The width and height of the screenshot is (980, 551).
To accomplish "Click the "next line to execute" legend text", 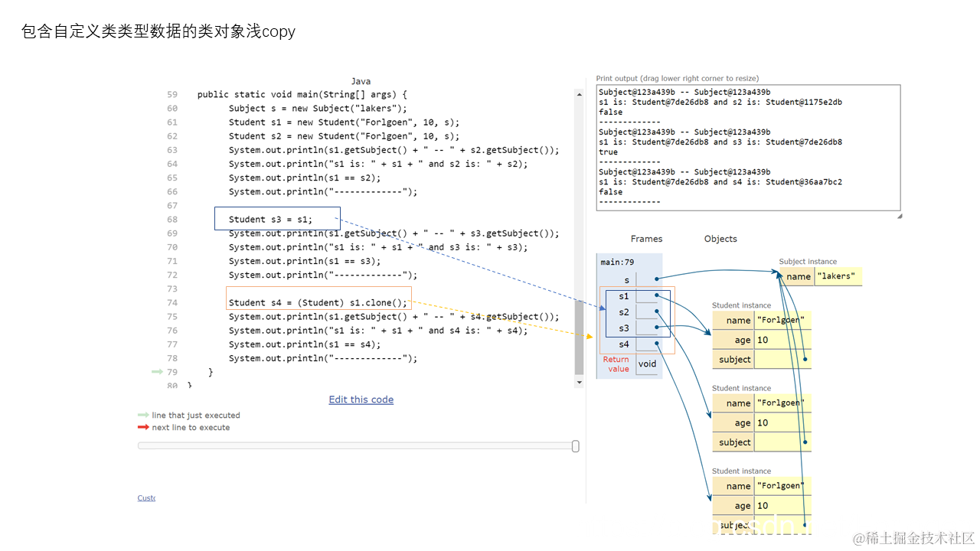I will click(191, 428).
